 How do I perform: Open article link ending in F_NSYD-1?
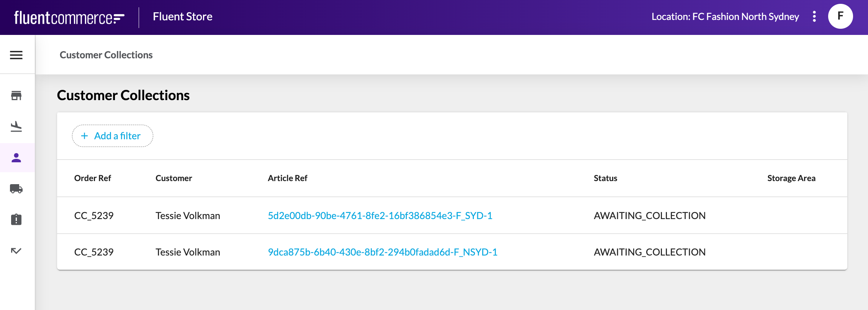coord(382,252)
